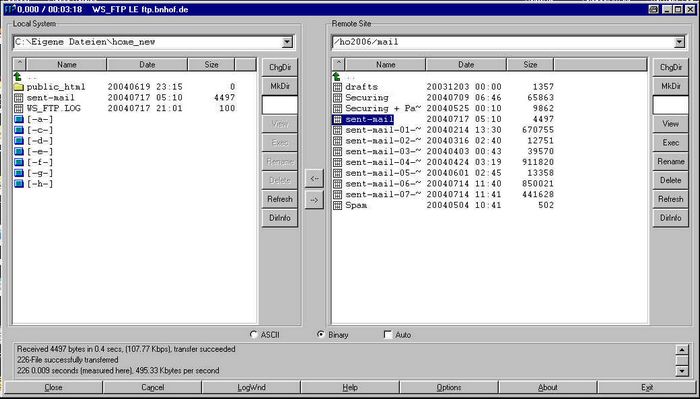Click the remote DirInfo button

point(671,218)
